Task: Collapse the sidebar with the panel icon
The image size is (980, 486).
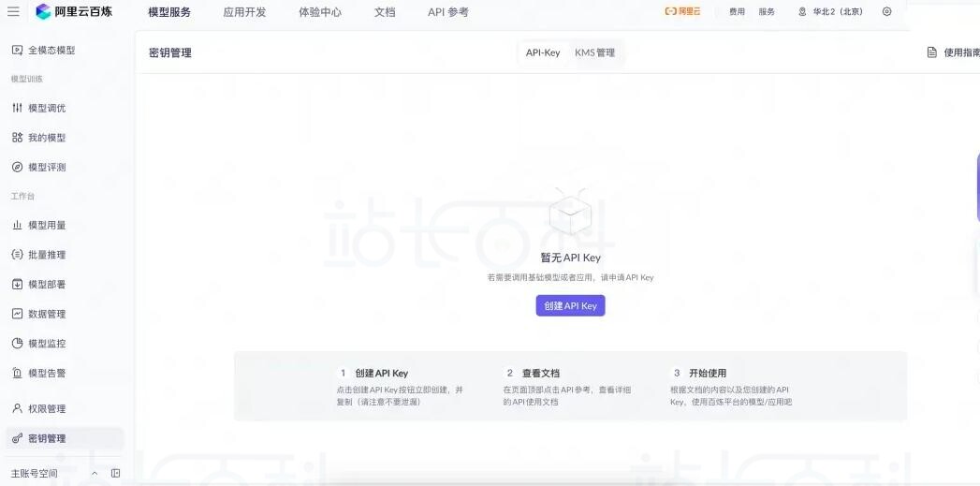Action: (116, 474)
